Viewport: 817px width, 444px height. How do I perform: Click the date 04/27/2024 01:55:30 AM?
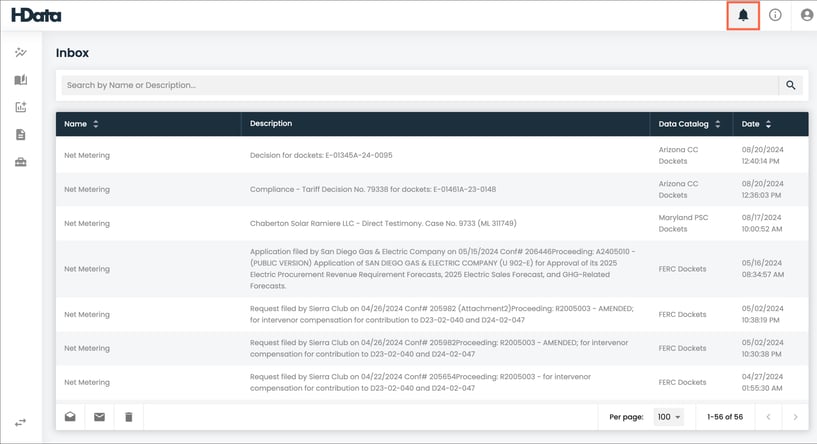click(762, 382)
